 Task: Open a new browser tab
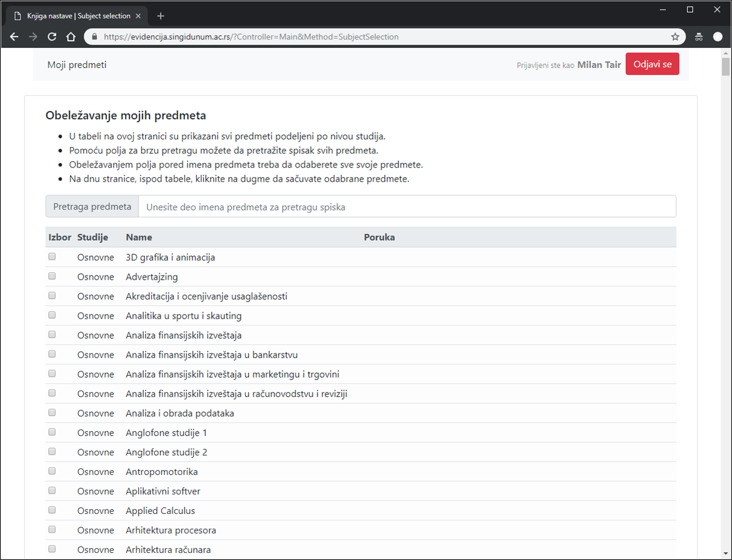pos(161,16)
